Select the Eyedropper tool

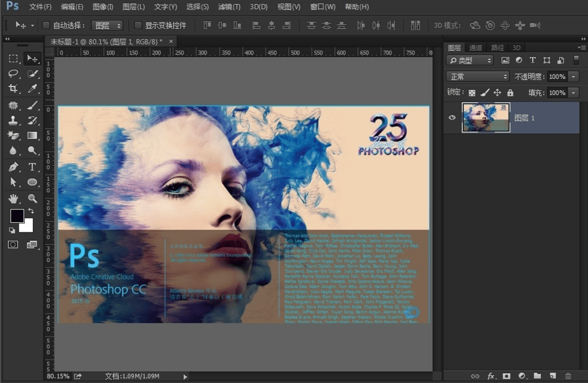point(32,88)
